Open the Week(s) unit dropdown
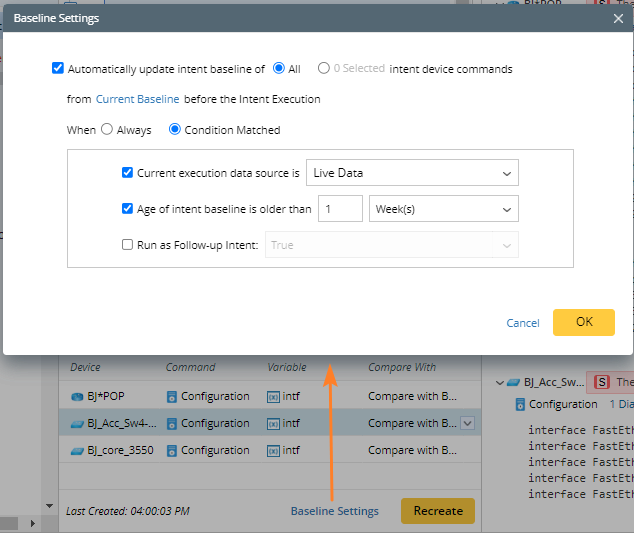This screenshot has width=634, height=533. (444, 209)
